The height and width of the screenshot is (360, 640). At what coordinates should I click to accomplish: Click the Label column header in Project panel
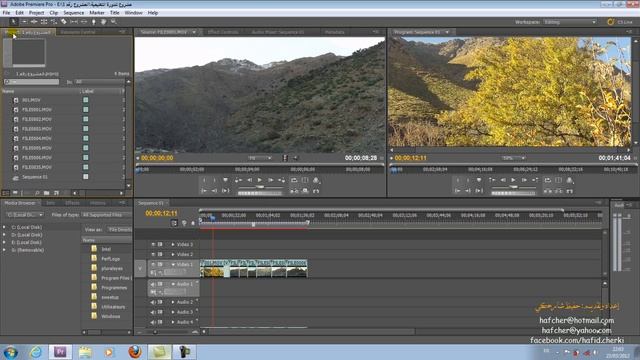click(x=88, y=91)
